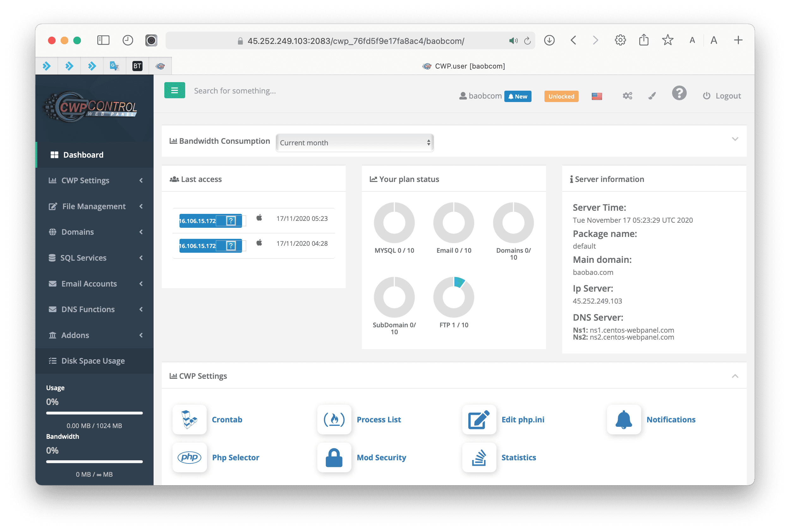Open the Process List icon
The width and height of the screenshot is (790, 532).
tap(334, 420)
